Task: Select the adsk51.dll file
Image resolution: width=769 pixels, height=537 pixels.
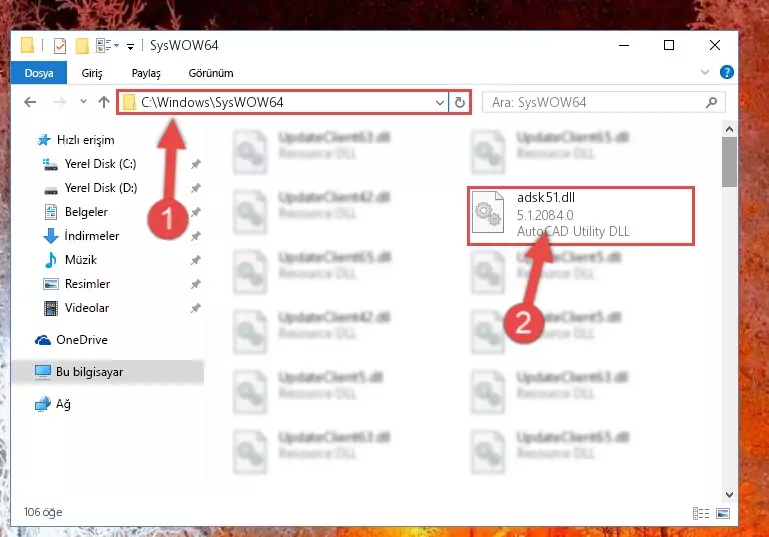Action: [x=581, y=216]
